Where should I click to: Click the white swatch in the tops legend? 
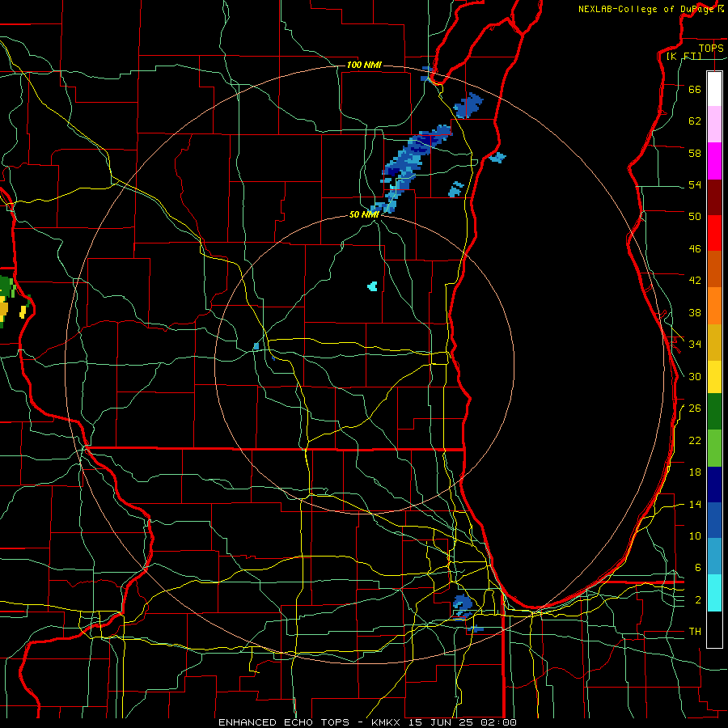coord(714,89)
